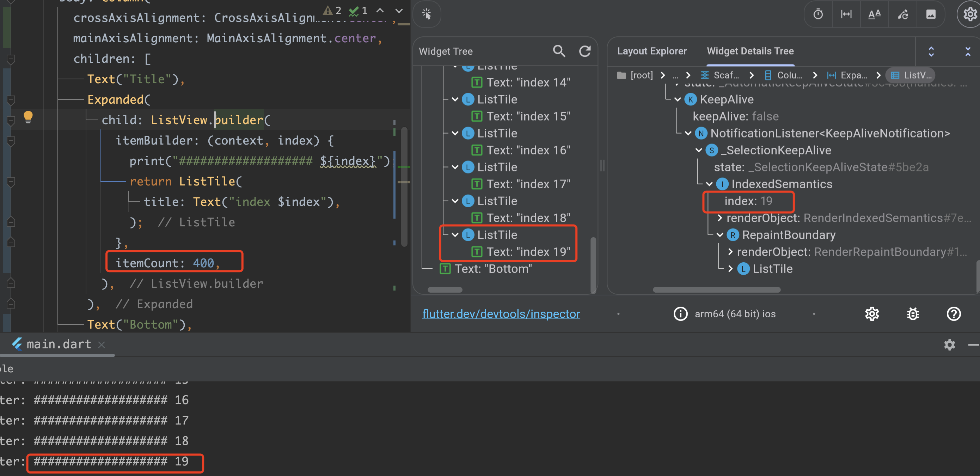The height and width of the screenshot is (476, 980).
Task: Click arm64 (64 bit) ios label
Action: (735, 314)
